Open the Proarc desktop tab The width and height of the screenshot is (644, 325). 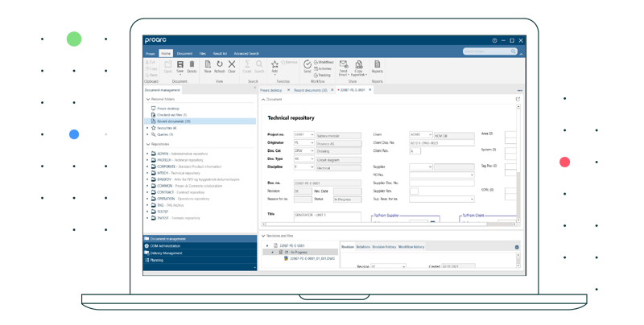[x=271, y=90]
